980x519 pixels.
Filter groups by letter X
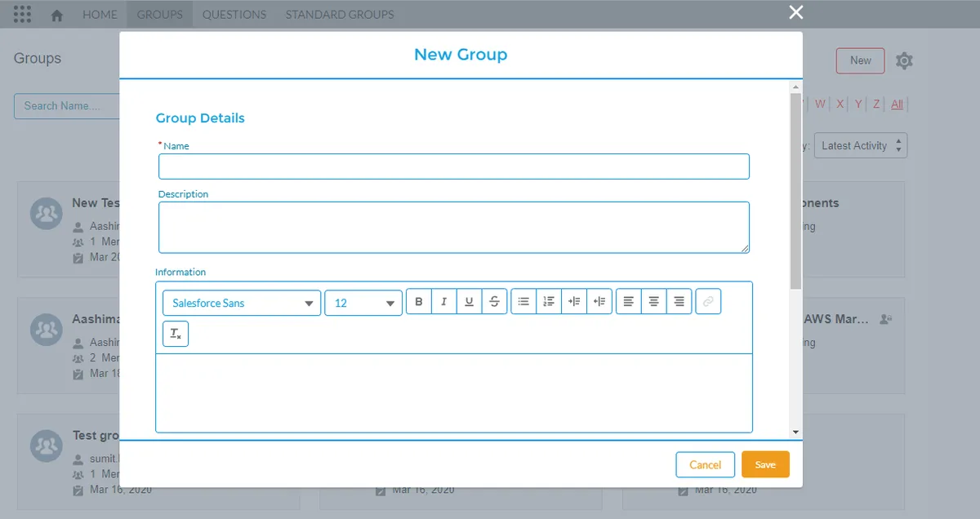tap(840, 104)
